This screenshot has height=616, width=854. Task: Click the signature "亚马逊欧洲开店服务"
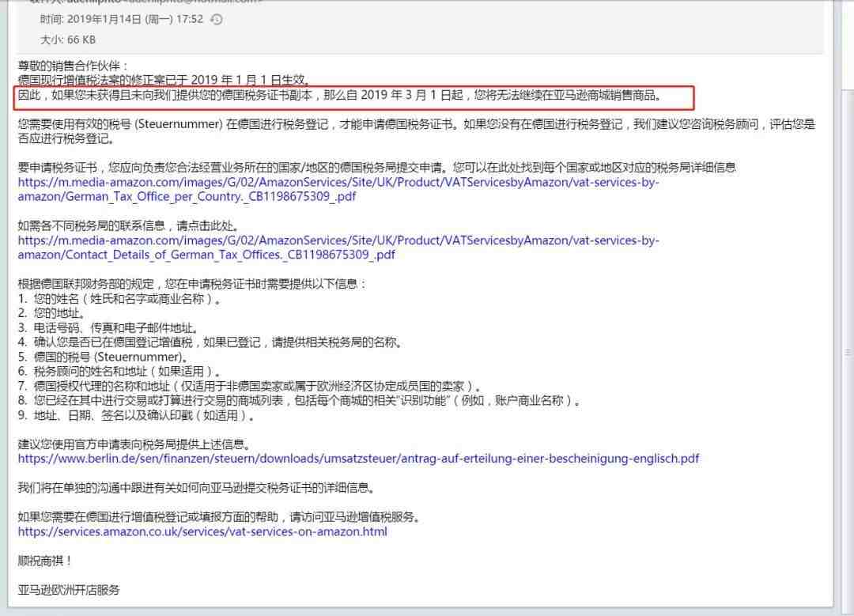pyautogui.click(x=69, y=590)
